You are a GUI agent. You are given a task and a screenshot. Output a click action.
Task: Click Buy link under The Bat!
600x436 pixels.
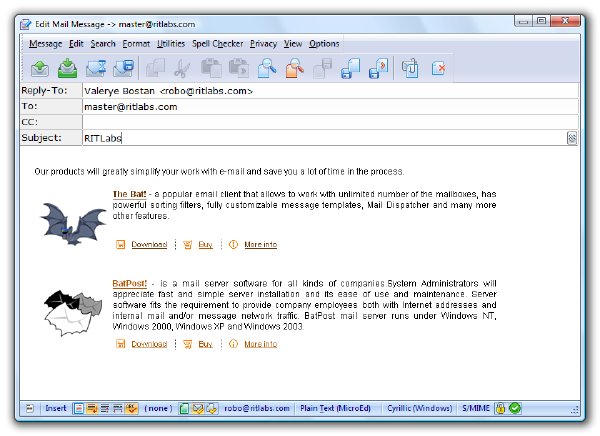click(x=205, y=244)
